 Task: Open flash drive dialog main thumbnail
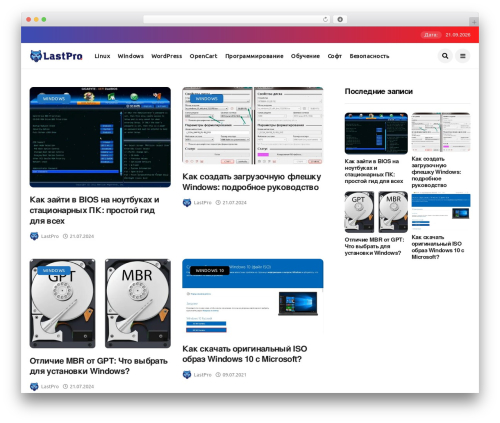[x=253, y=126]
